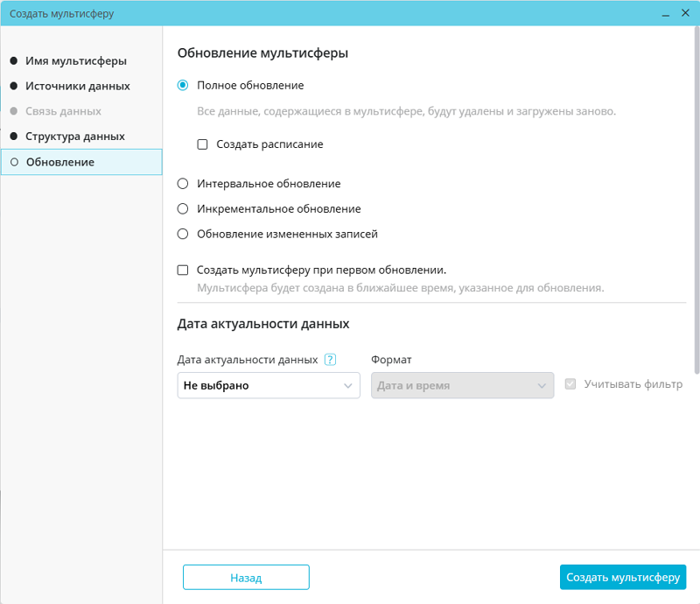Screen dimensions: 700x604
Task: Expand the Формат dropdown
Action: [462, 385]
